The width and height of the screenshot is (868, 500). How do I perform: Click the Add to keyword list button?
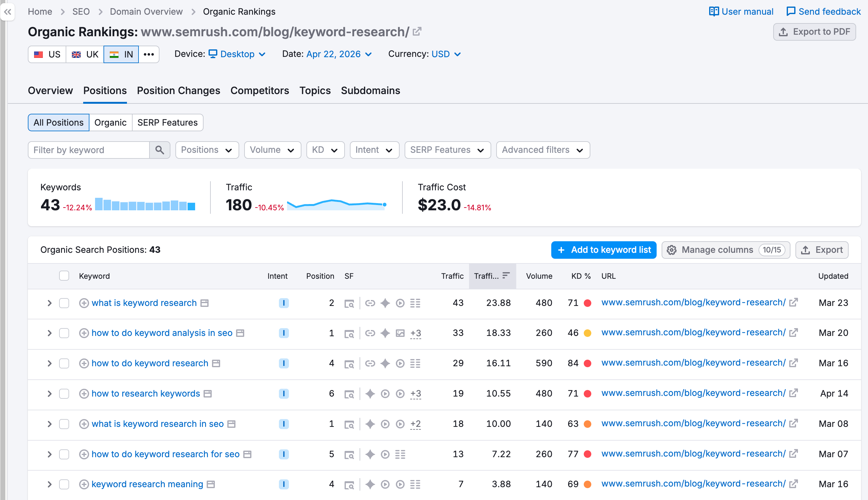tap(603, 250)
